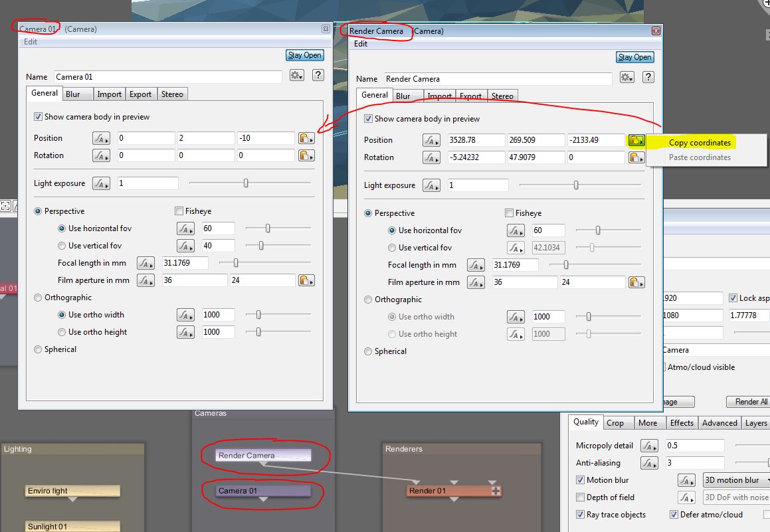Open Edit menu in Render Camera window

coord(361,44)
